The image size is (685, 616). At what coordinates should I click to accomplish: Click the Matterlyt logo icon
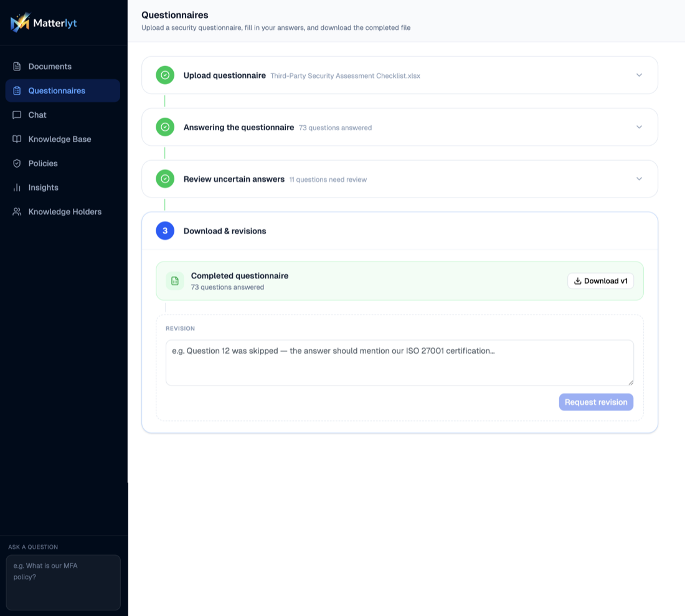[20, 22]
